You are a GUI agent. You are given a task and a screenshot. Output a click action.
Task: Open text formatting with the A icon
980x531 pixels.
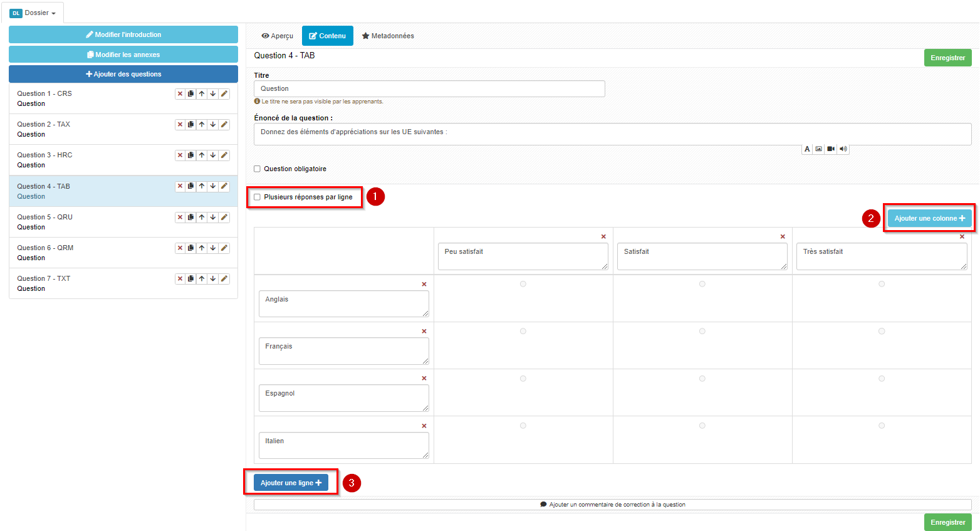point(807,149)
